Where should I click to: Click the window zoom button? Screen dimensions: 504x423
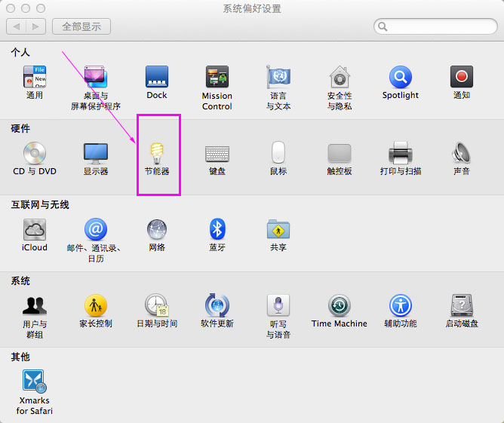[x=41, y=8]
